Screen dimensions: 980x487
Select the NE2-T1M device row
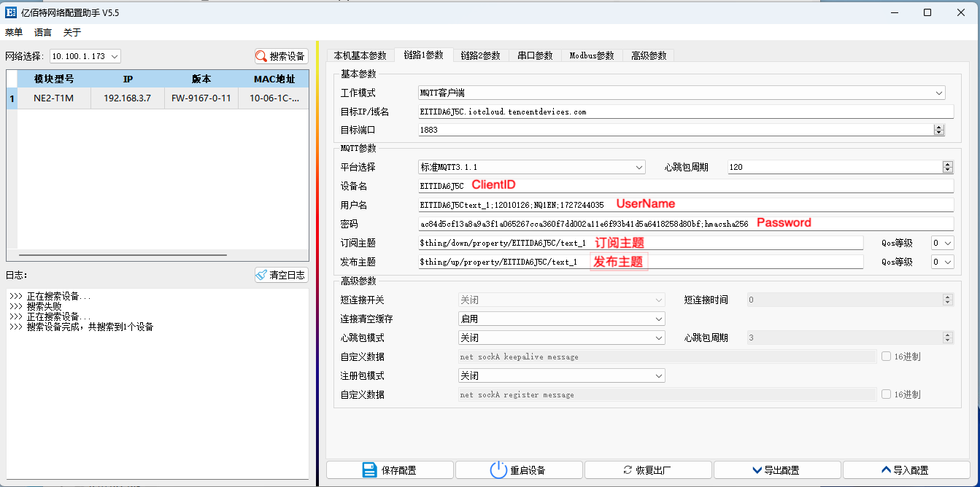point(157,98)
